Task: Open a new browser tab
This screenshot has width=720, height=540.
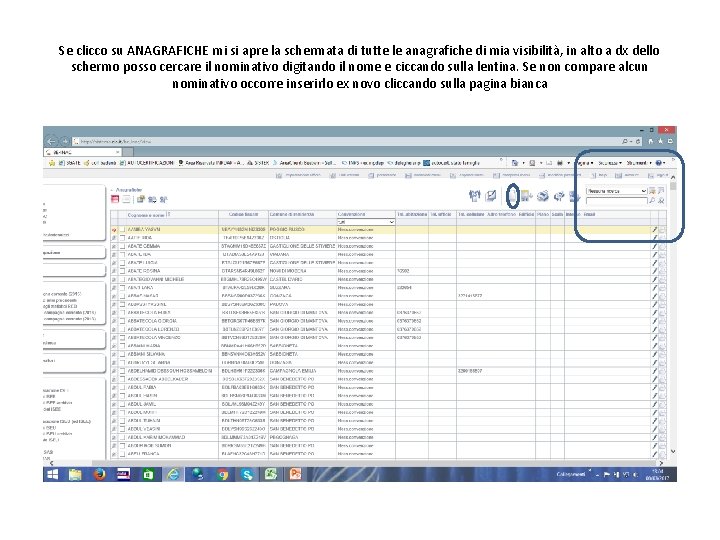Action: (x=129, y=152)
